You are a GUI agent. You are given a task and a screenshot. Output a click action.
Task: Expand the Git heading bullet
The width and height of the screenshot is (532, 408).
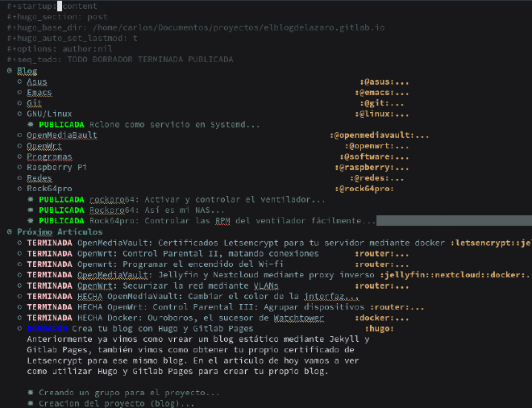tap(19, 103)
